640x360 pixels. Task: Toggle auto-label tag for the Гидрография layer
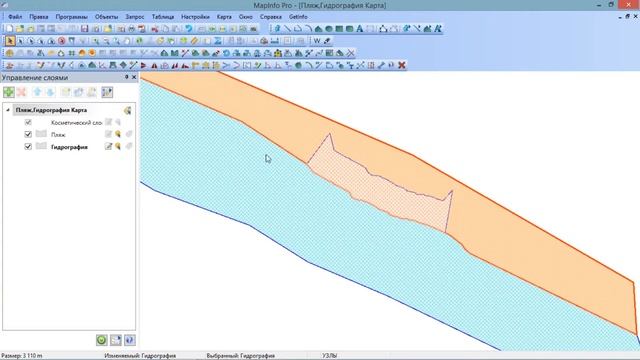(x=129, y=146)
